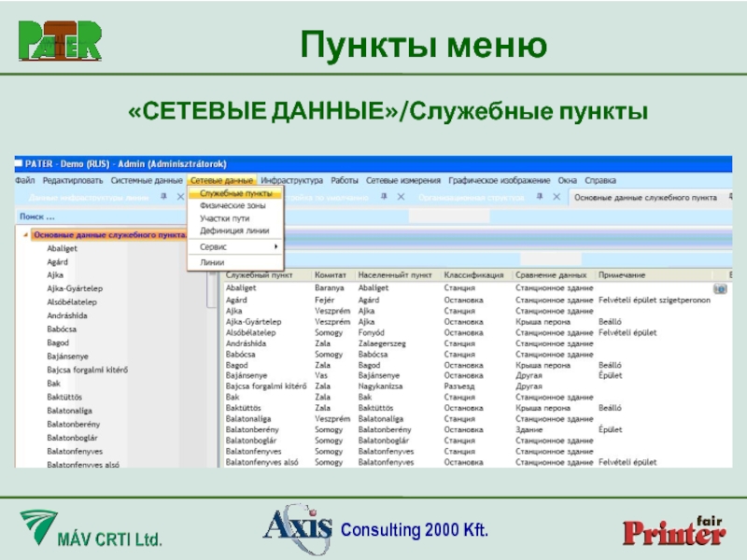Viewport: 747px width, 560px height.
Task: Open the Справка menu
Action: tap(600, 180)
